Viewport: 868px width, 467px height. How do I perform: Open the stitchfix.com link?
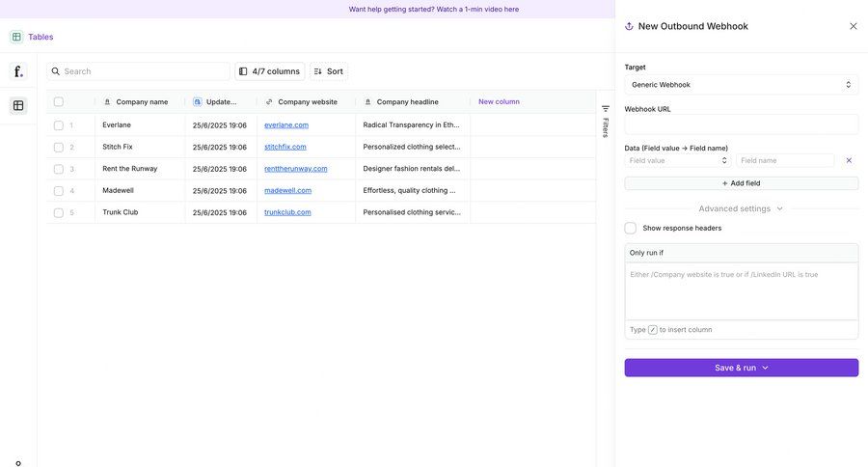click(285, 147)
